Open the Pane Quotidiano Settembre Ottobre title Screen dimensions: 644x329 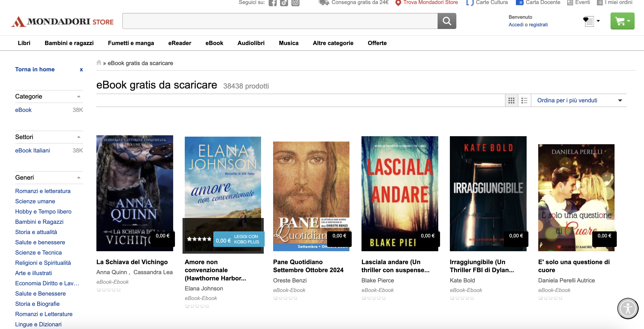(308, 266)
